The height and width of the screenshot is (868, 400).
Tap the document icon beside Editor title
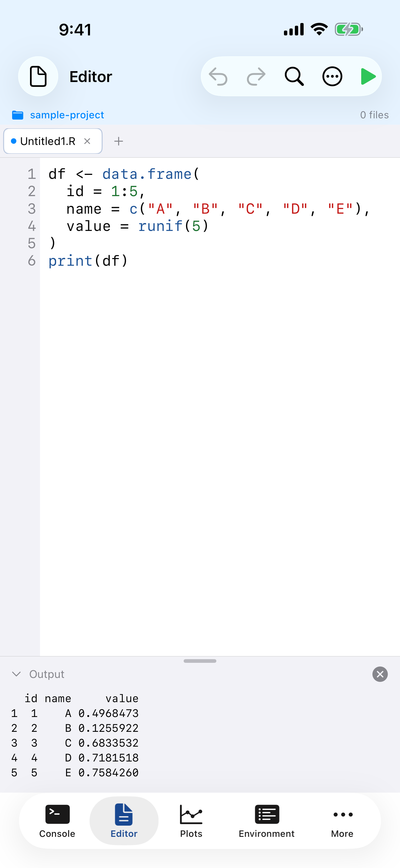38,76
